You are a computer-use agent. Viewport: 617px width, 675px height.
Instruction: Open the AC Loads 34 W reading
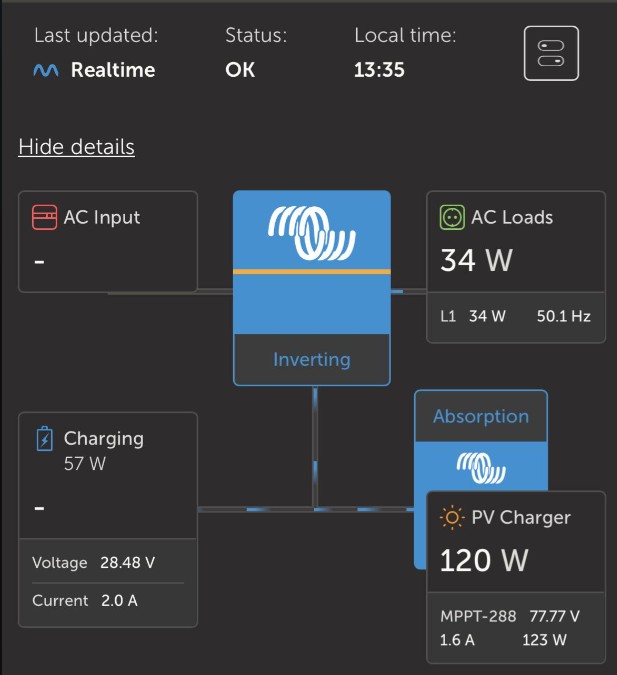click(x=476, y=261)
